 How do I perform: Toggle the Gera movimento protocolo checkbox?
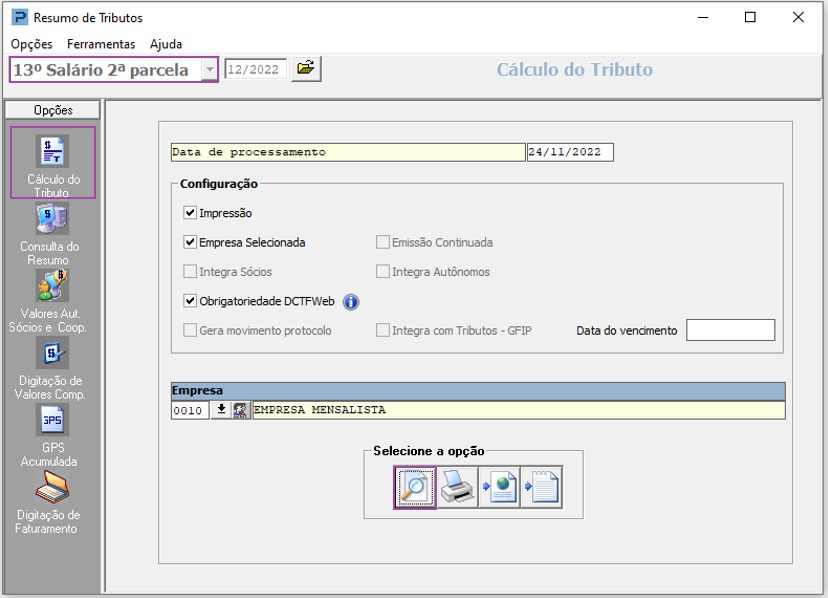[x=190, y=331]
